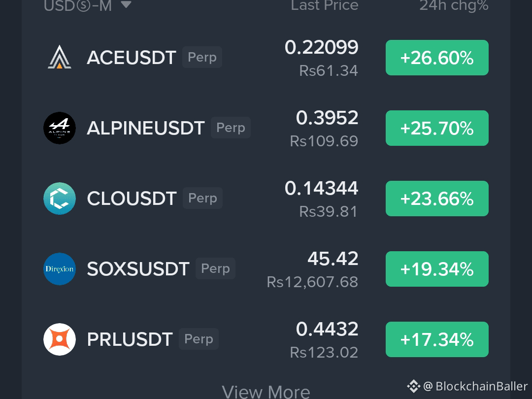532x399 pixels.
Task: Click the Perp tag next to SOXSUSDT
Action: point(215,268)
